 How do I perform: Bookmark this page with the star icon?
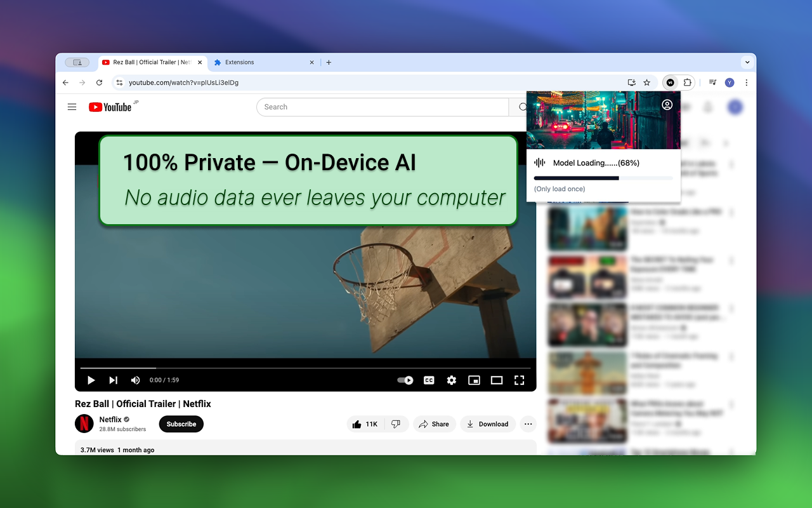point(647,83)
